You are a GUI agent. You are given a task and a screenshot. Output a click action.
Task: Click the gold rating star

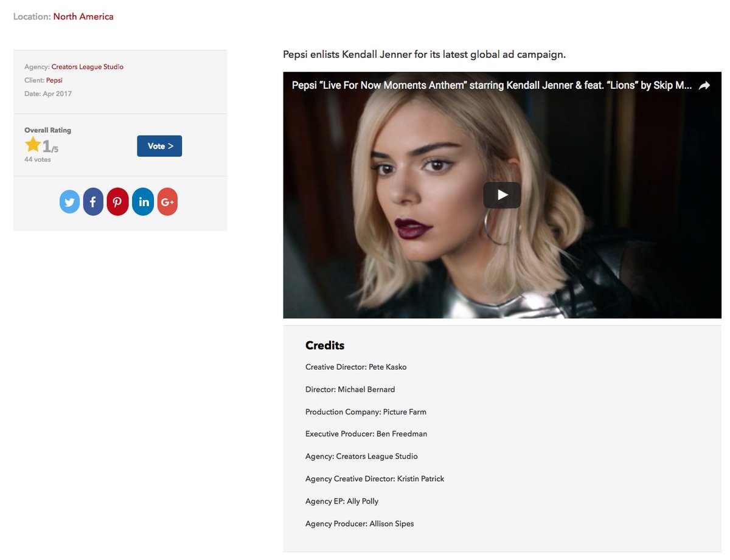(33, 145)
